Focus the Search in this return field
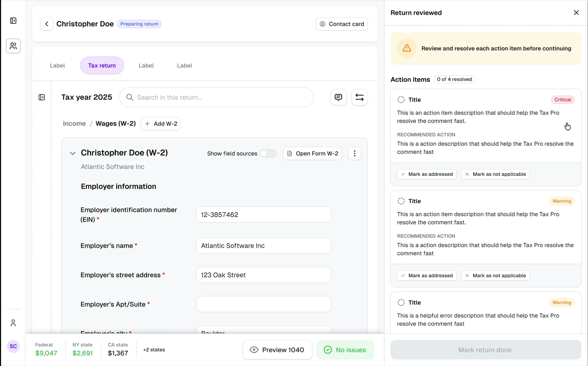Viewport: 588px width, 366px height. click(x=217, y=97)
